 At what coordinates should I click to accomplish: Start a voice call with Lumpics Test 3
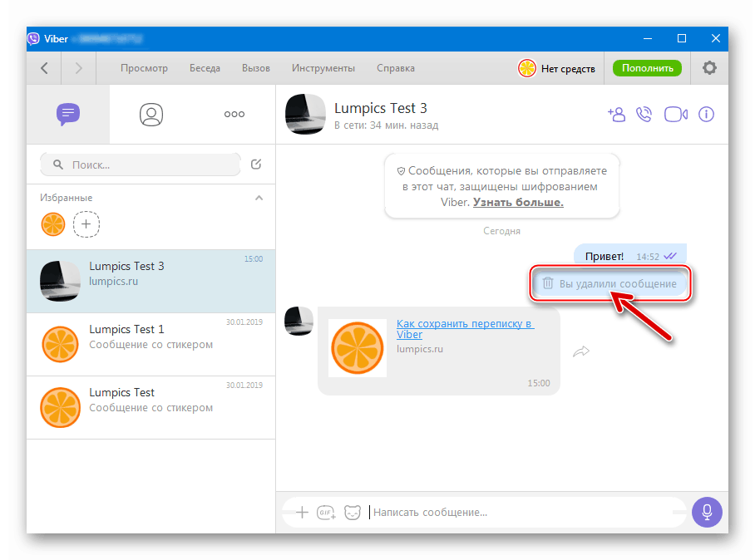click(644, 115)
